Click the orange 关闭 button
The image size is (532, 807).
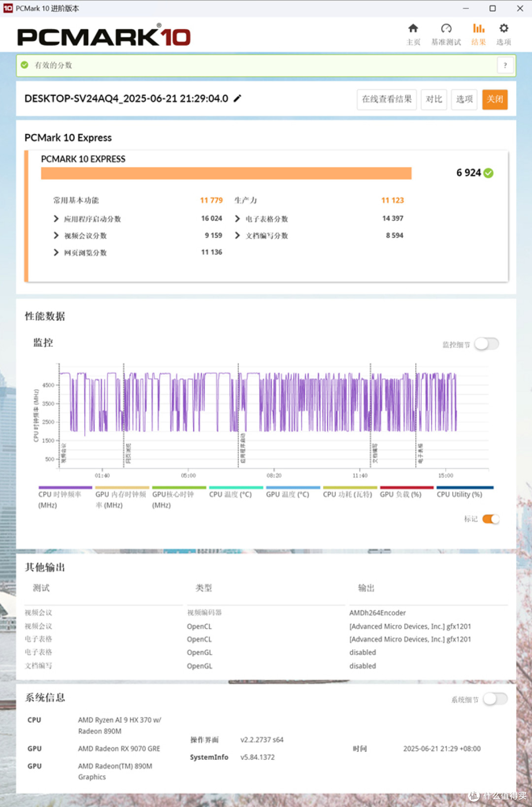[495, 100]
